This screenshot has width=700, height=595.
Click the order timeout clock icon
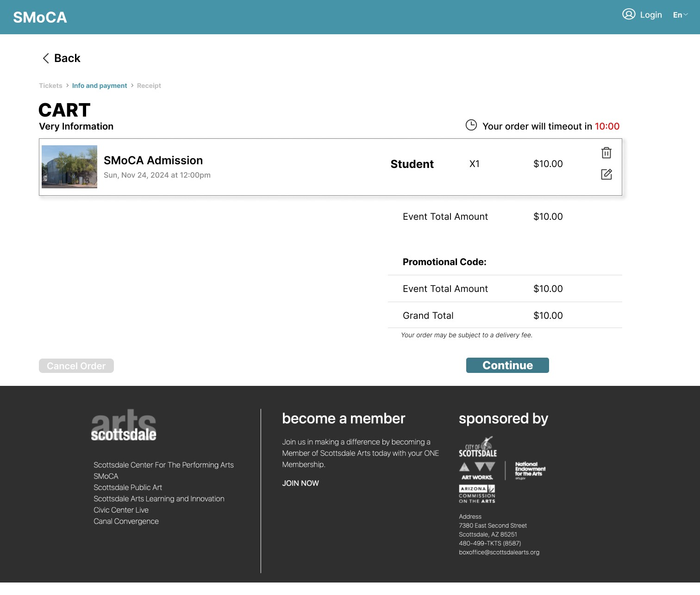471,125
